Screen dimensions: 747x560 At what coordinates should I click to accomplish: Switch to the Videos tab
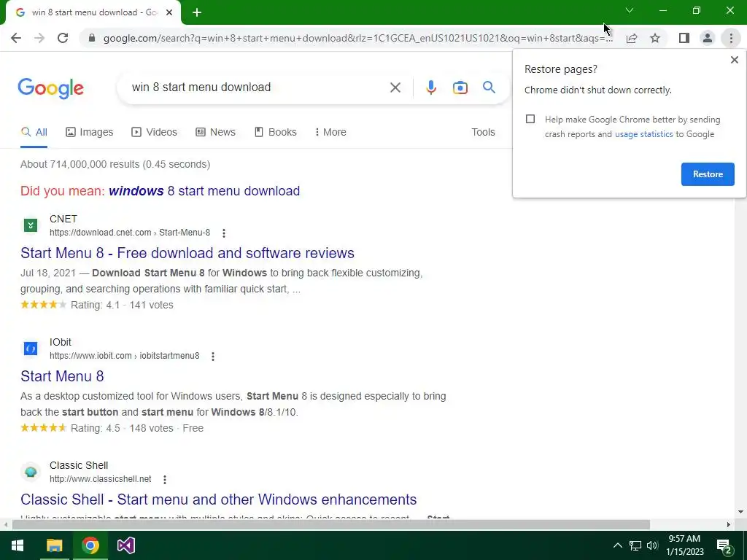tap(155, 133)
